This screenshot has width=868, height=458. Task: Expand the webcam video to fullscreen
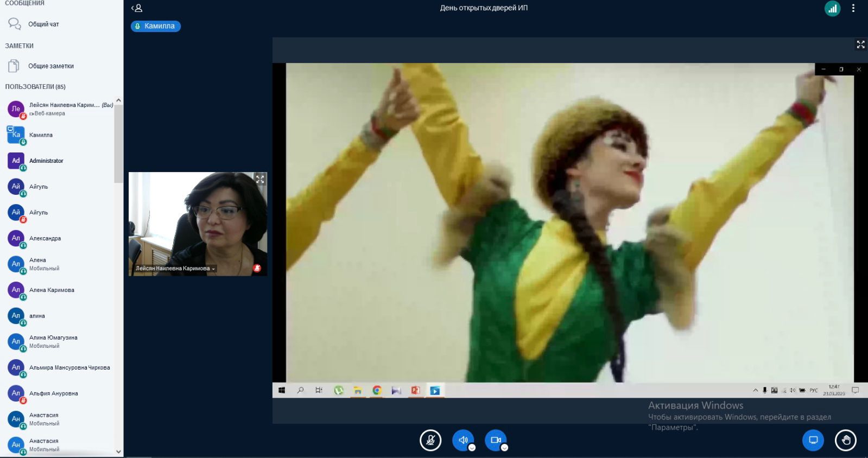point(260,179)
